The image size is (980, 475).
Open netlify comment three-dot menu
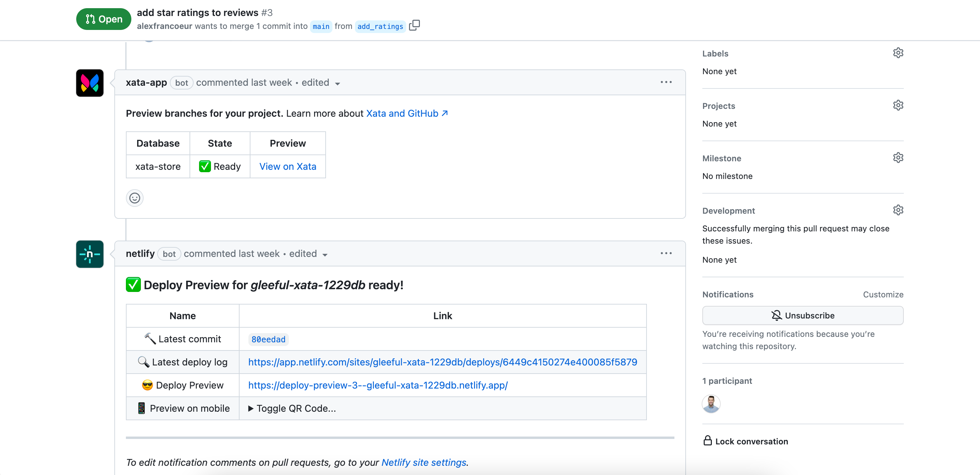(x=666, y=253)
